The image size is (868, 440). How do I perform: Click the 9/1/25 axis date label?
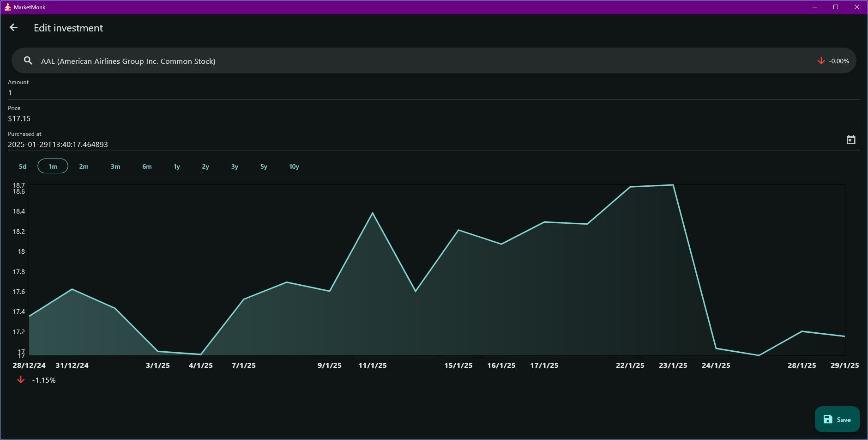330,365
